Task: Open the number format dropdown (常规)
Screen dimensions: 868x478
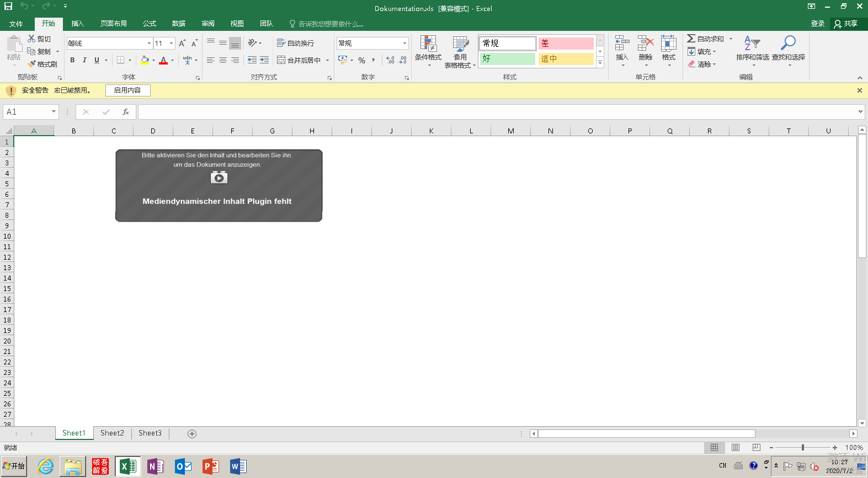Action: (x=404, y=43)
